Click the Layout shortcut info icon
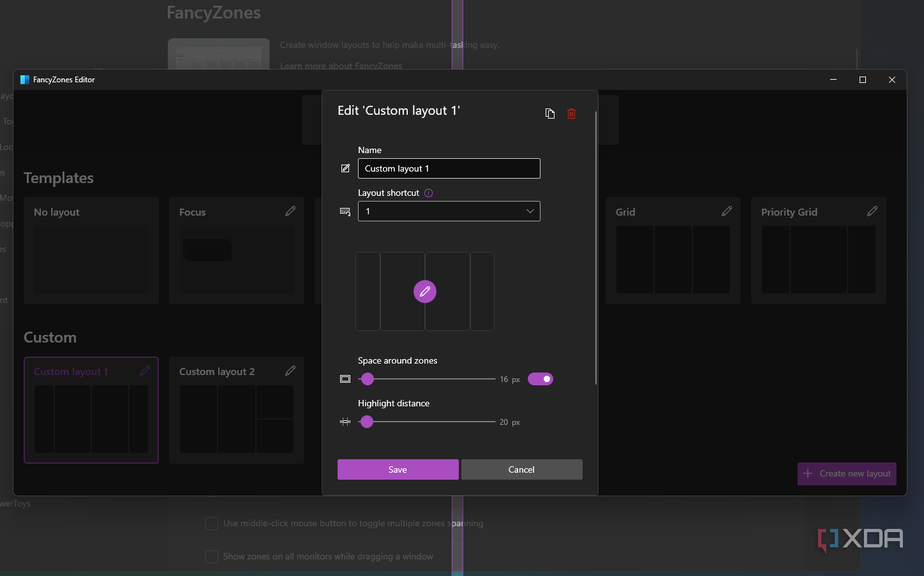 click(x=429, y=193)
